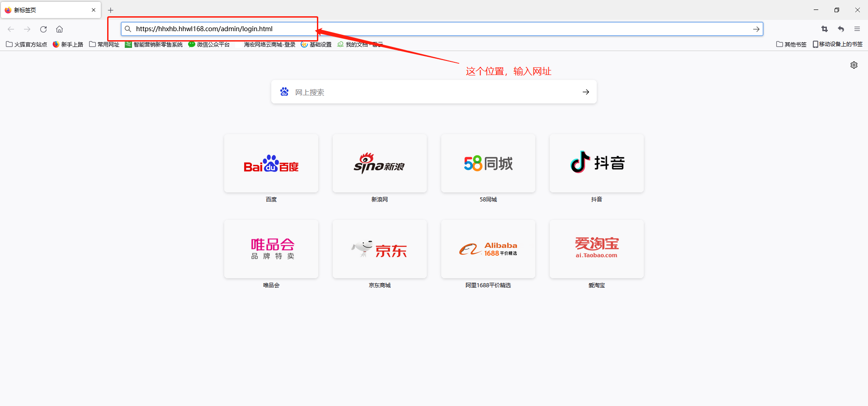868x406 pixels.
Task: Click the 网上搜索 search box
Action: tap(434, 92)
